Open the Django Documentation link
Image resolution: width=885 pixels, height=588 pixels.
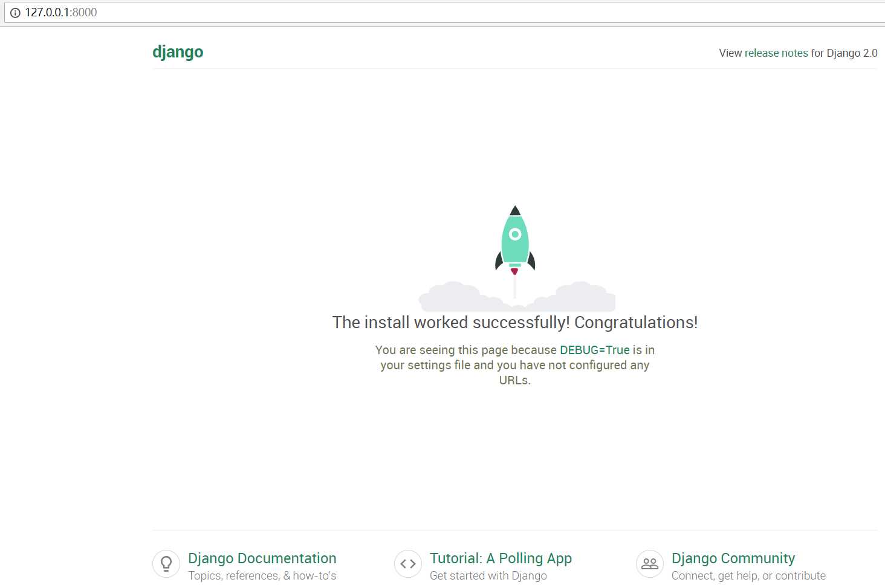click(x=262, y=558)
